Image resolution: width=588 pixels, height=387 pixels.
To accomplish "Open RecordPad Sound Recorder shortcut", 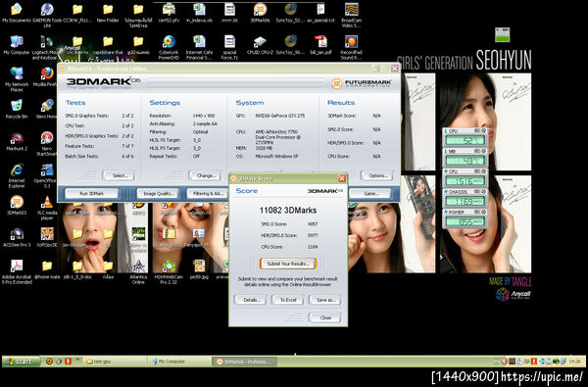I will pos(351,47).
